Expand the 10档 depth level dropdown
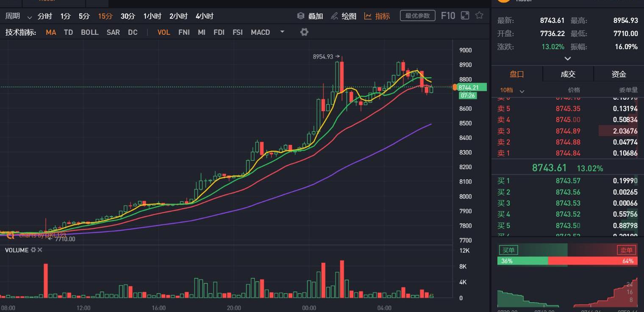Screen dimensions: 644x312 (x=522, y=91)
